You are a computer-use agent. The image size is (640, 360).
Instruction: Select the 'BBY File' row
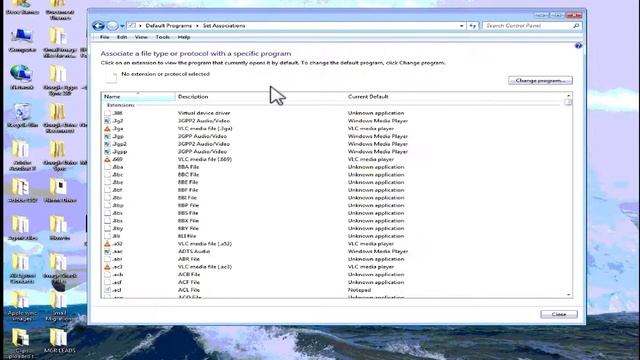click(x=333, y=229)
